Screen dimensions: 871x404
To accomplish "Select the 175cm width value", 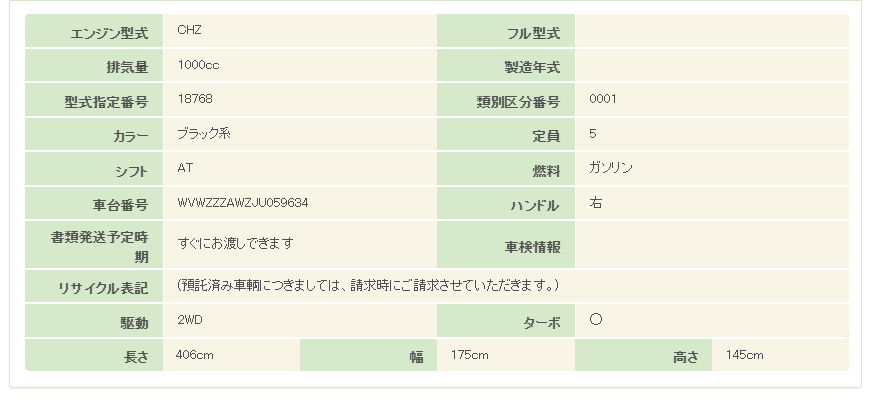I will coord(469,355).
